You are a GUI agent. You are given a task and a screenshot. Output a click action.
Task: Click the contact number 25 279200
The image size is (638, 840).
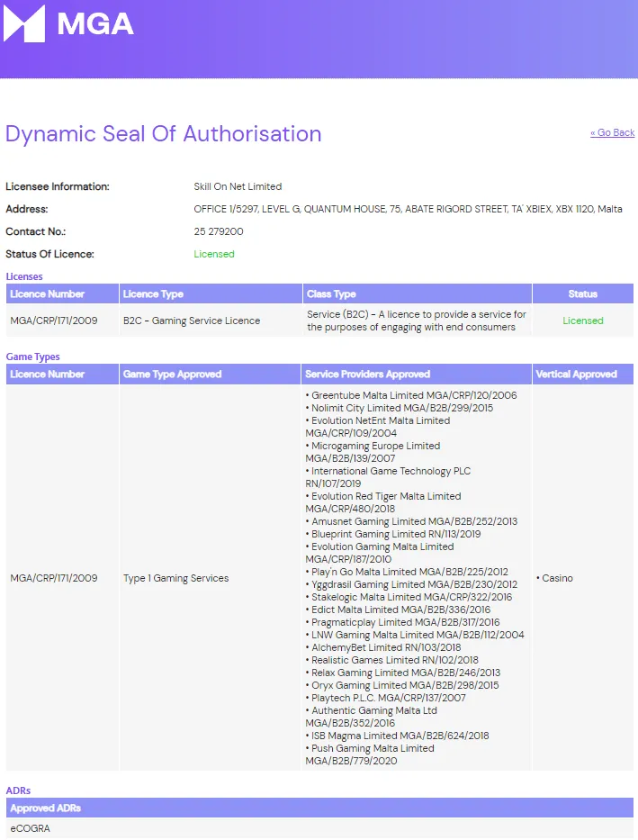[x=219, y=231]
